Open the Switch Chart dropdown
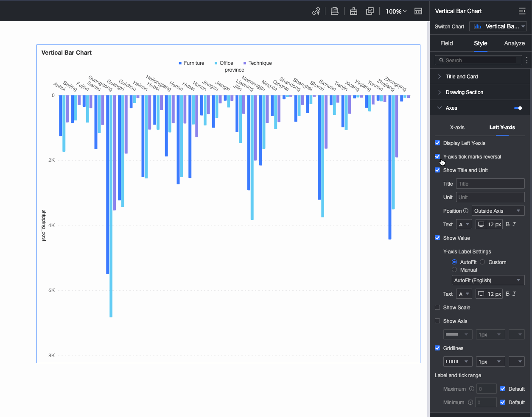532x417 pixels. 498,26
